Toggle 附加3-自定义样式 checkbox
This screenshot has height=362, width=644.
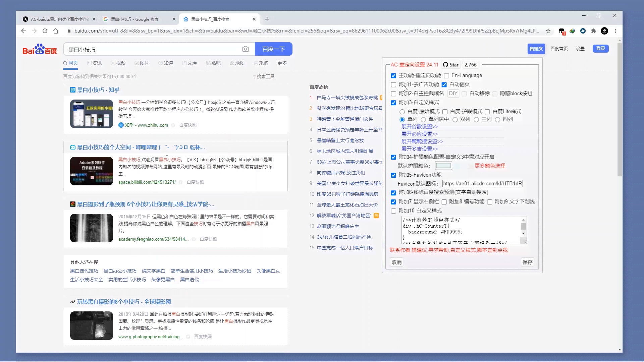click(x=393, y=103)
